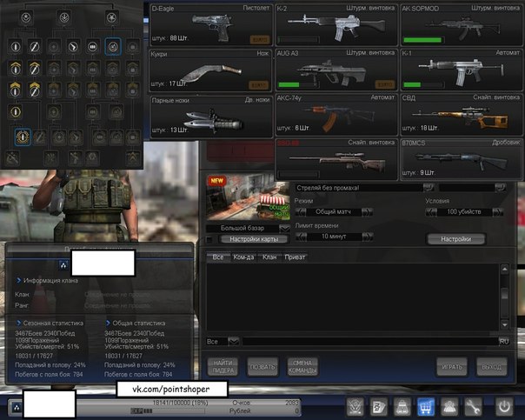Viewport: 525px width, 420px height.
Task: Next mode arrow beside Общий матч
Action: click(x=367, y=212)
